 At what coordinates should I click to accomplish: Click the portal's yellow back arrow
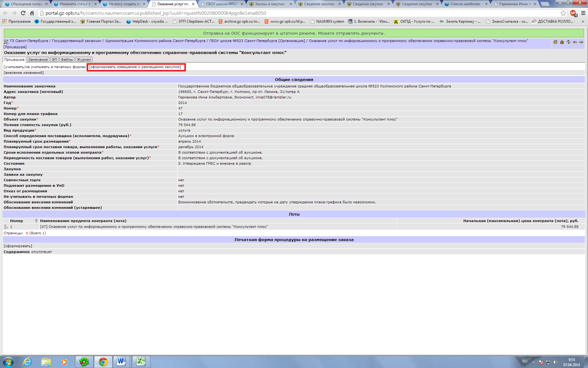575,42
